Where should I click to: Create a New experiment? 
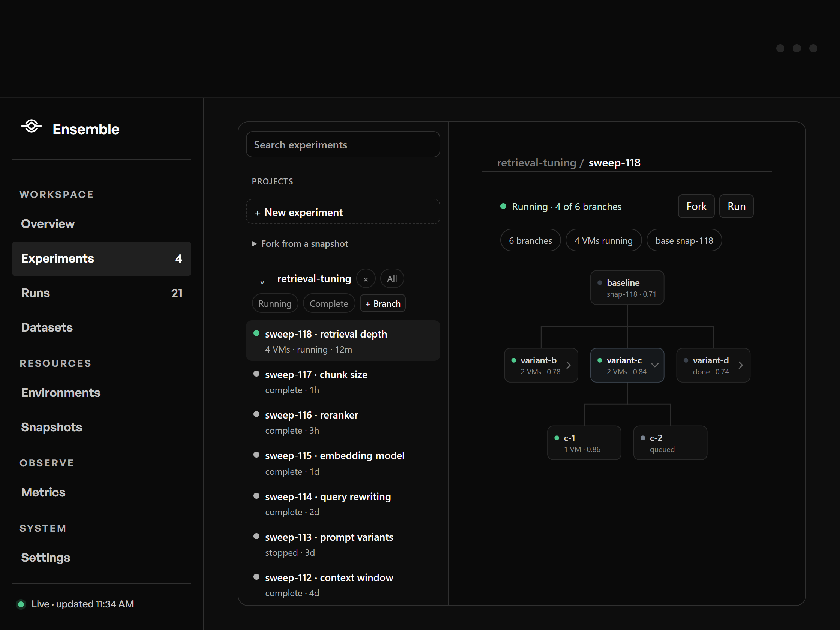click(343, 212)
